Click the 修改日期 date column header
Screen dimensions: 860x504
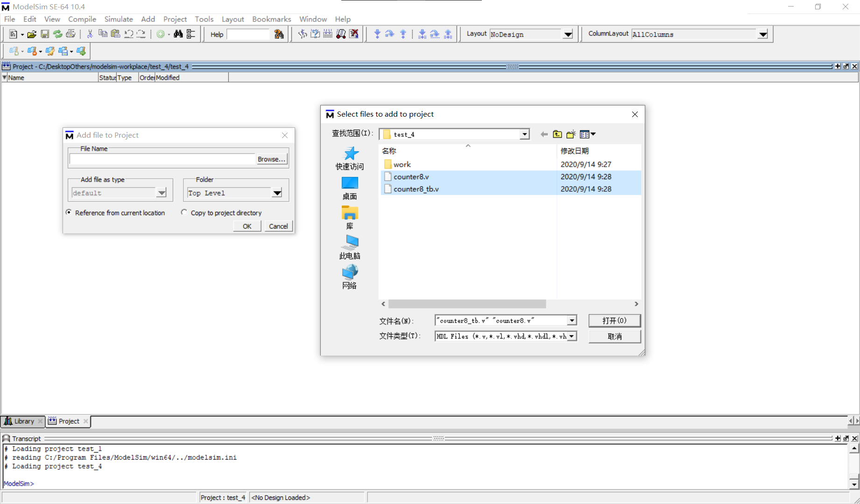tap(599, 151)
